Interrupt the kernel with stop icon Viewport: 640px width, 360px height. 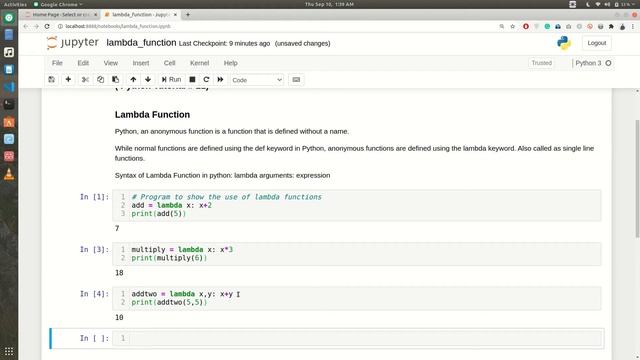(x=192, y=80)
